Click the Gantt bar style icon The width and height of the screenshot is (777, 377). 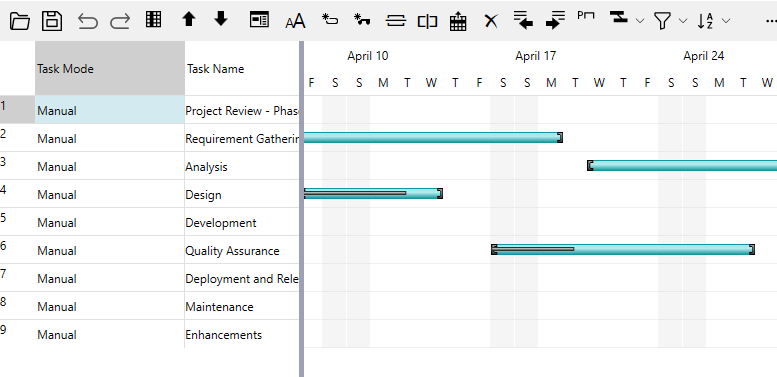pyautogui.click(x=618, y=17)
